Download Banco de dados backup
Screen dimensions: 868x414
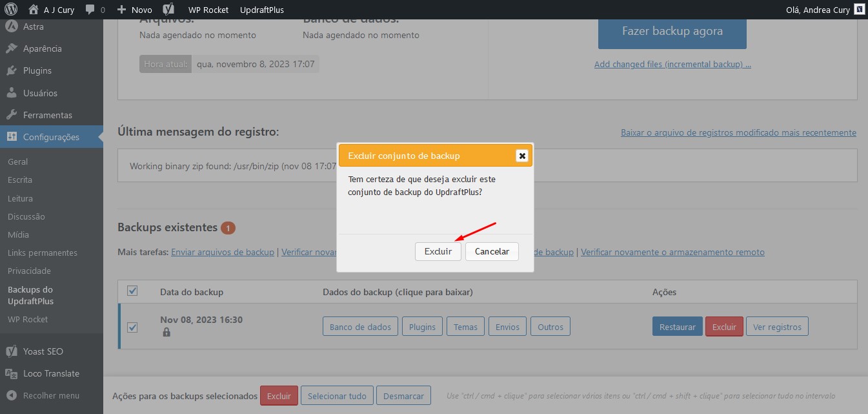[360, 327]
